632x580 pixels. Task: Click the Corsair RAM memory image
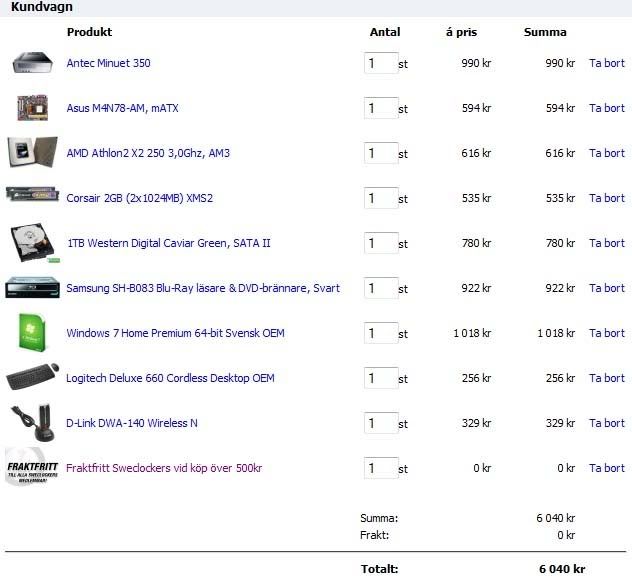pyautogui.click(x=32, y=195)
